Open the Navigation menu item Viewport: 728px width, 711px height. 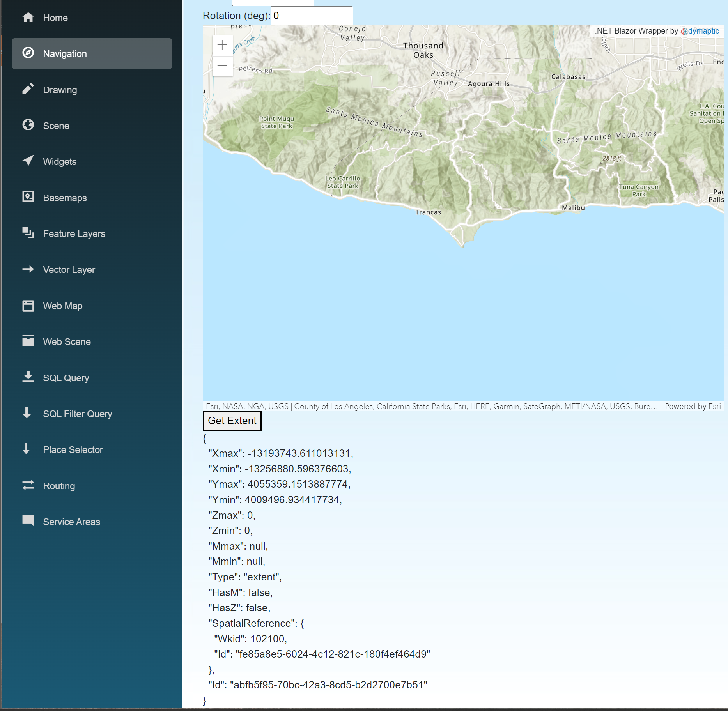[x=92, y=54]
